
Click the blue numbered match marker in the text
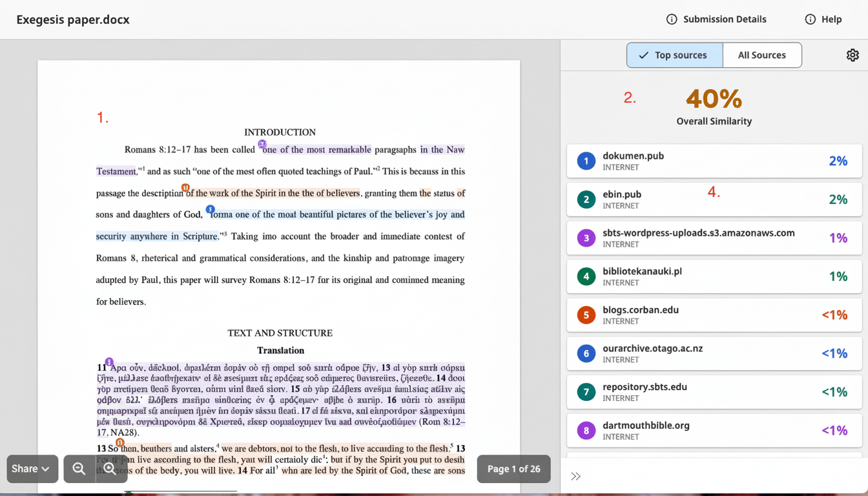click(x=210, y=209)
